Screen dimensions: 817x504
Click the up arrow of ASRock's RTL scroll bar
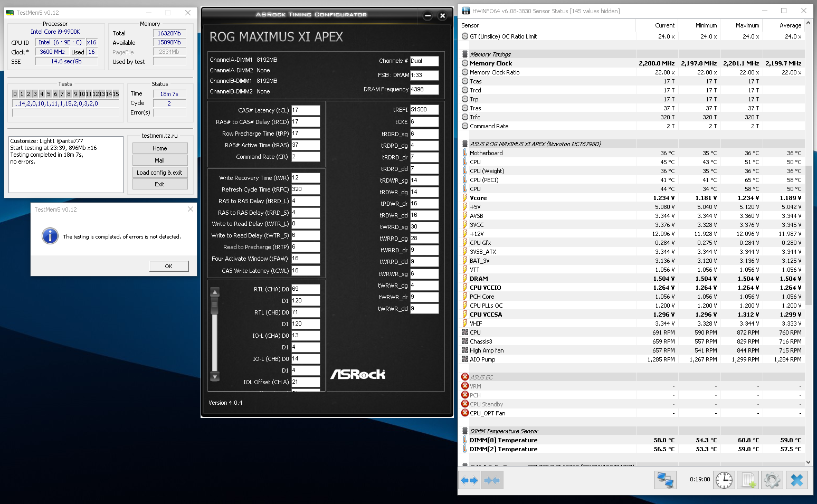pyautogui.click(x=215, y=292)
